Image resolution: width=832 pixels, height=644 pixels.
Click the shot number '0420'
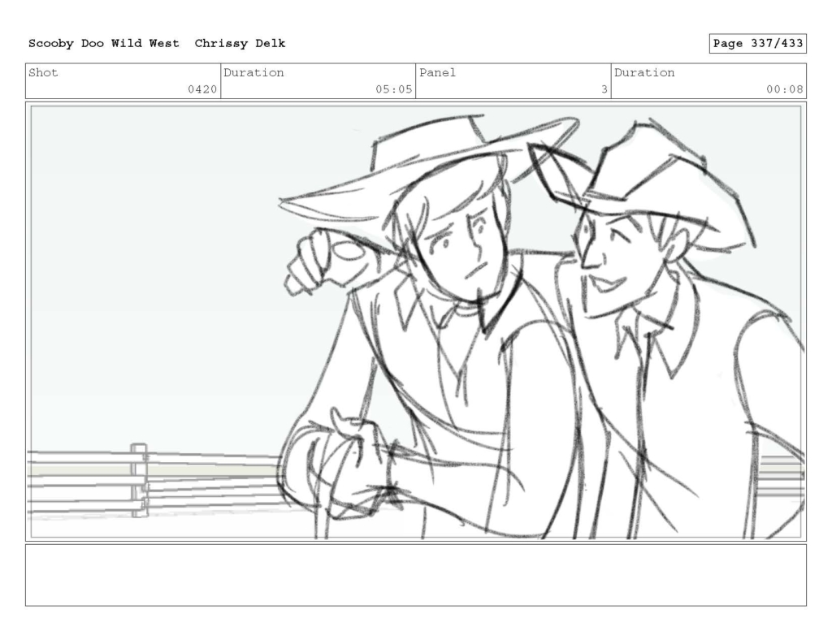[x=202, y=89]
